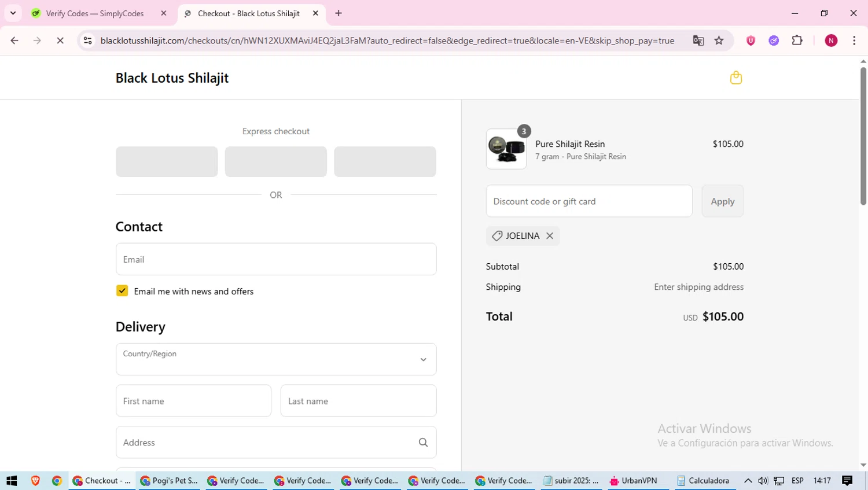The image size is (868, 490).
Task: Open site information icon in address bar
Action: pos(87,40)
